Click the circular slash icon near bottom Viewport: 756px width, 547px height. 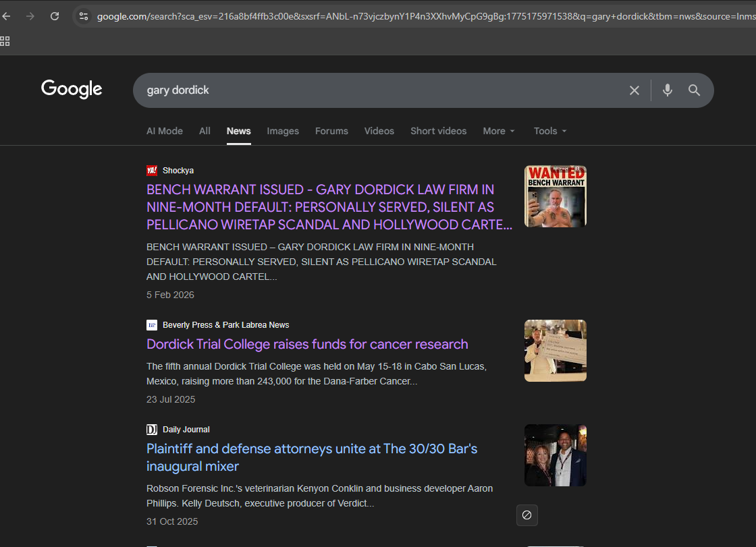click(x=527, y=515)
